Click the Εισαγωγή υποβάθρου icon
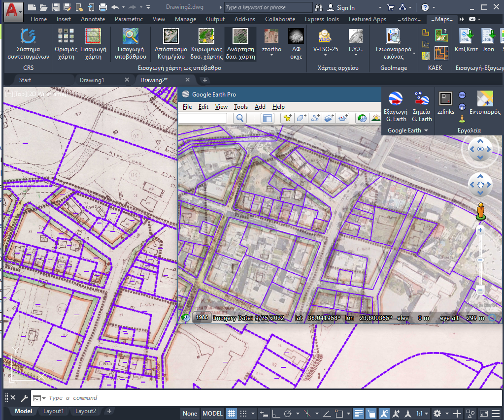Screen dimensions: 504x420 [x=131, y=35]
